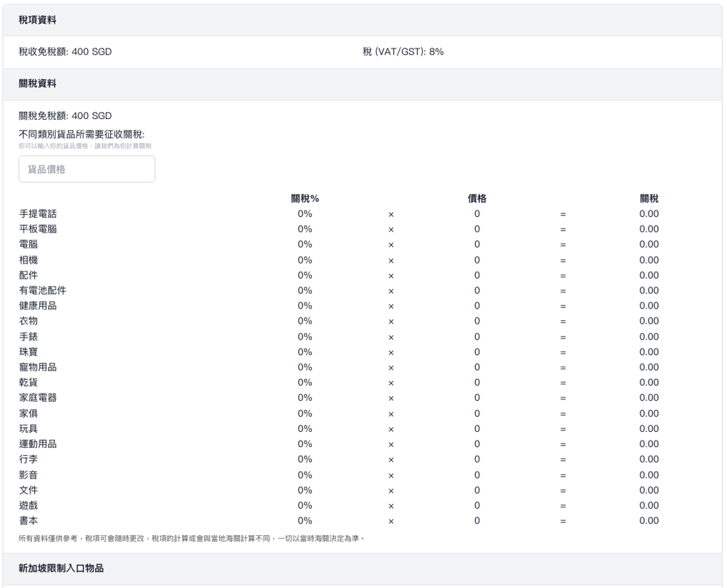The image size is (727, 588).
Task: Click the 書本 category row label
Action: pos(28,520)
